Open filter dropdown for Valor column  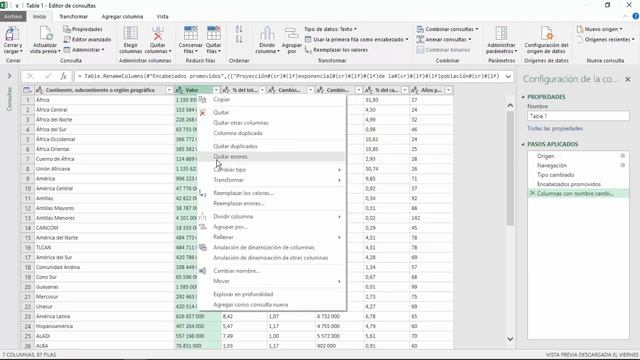(216, 90)
